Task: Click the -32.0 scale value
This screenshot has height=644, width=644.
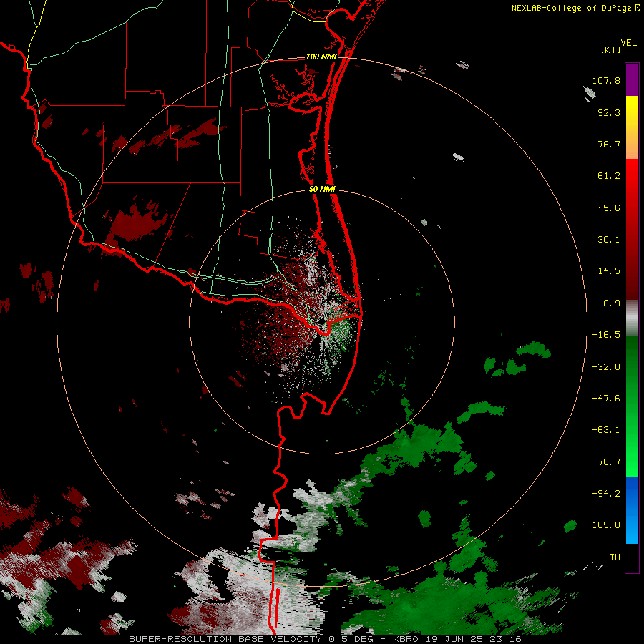Action: 606,367
